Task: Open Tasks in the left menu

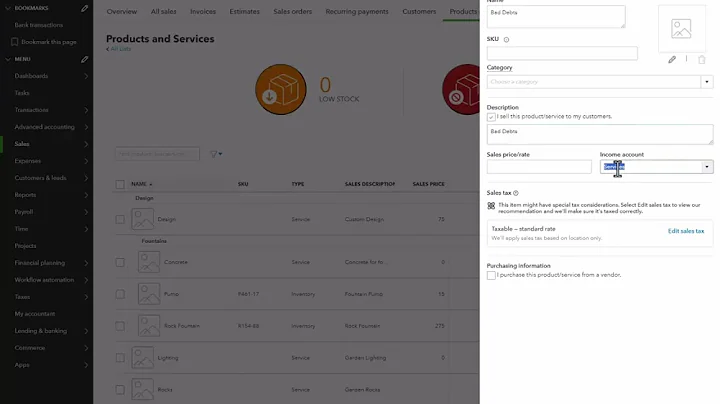Action: pos(22,93)
